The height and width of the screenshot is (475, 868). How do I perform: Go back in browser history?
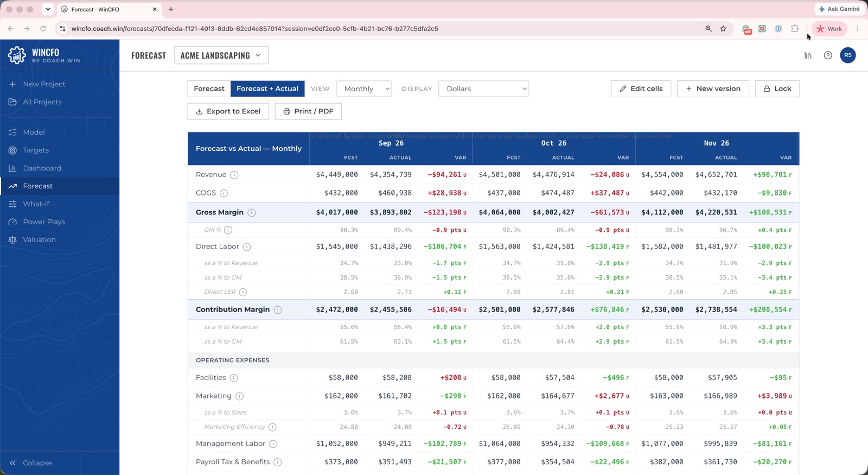click(11, 29)
